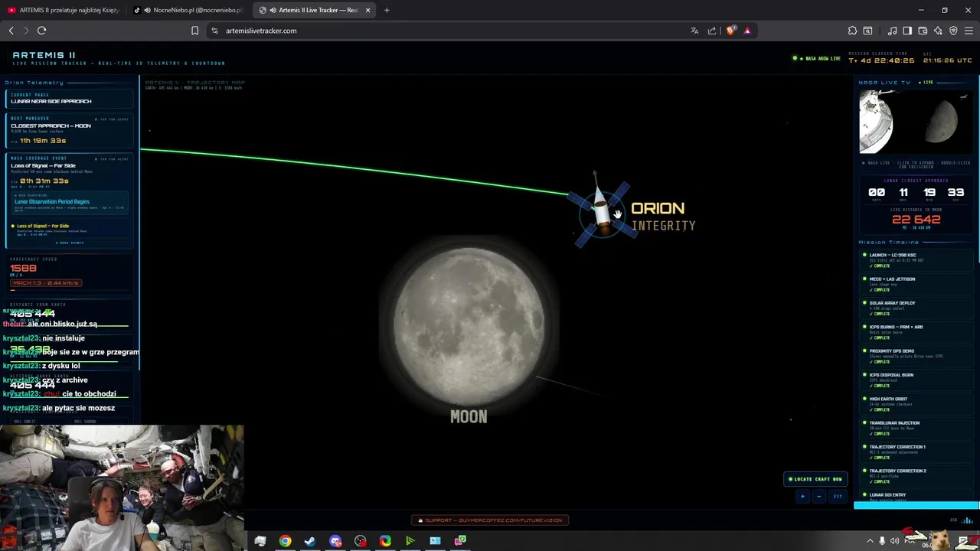Open the ICPS Disposal Burn timeline item
This screenshot has width=980, height=551.
tap(916, 380)
